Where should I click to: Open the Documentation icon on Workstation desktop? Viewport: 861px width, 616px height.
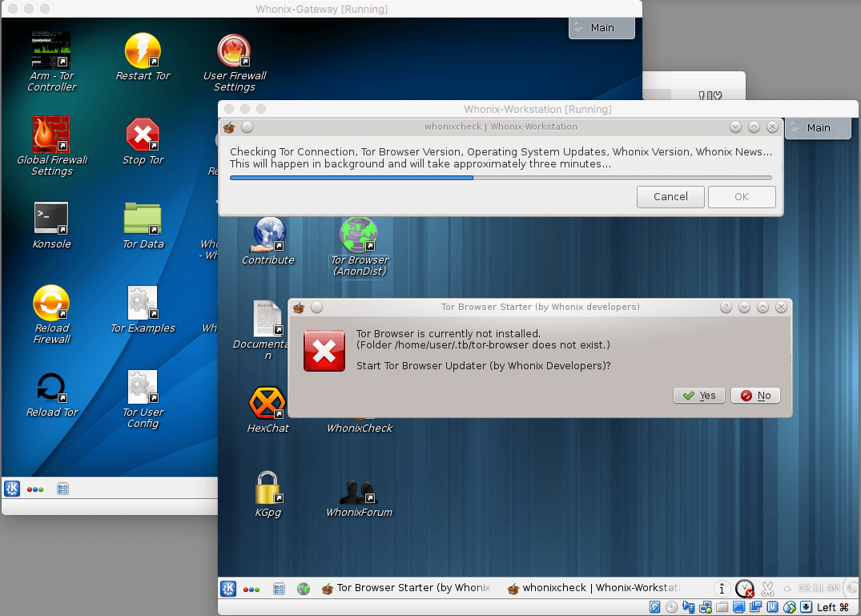pyautogui.click(x=268, y=330)
